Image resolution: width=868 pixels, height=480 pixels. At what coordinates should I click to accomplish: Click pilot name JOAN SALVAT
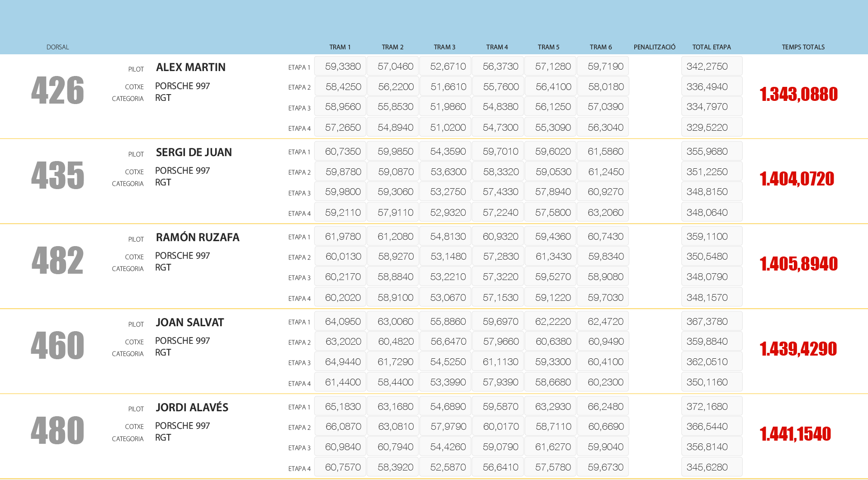tap(189, 323)
